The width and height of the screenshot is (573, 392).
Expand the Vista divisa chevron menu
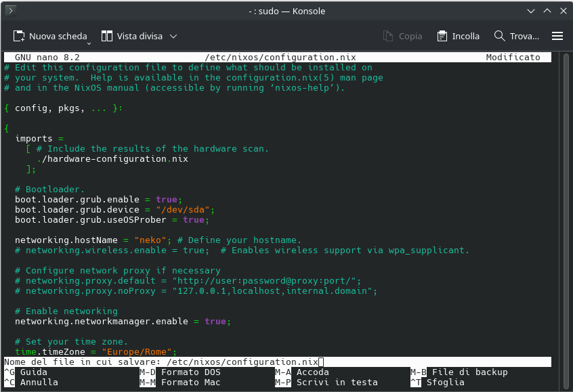(x=173, y=36)
